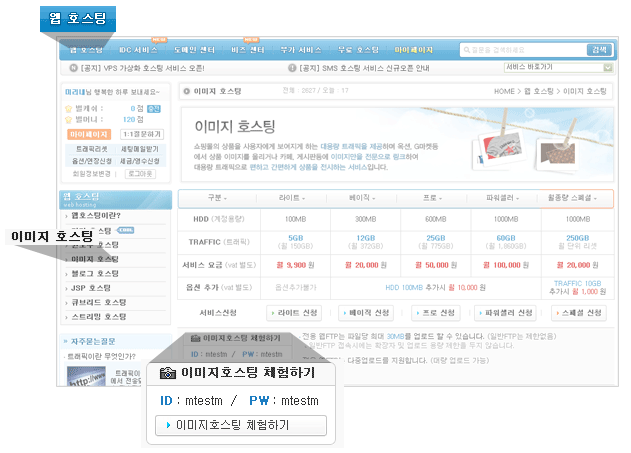Click the camera icon beside 이미지호스팅 체험하기
631x453 pixels.
[167, 373]
